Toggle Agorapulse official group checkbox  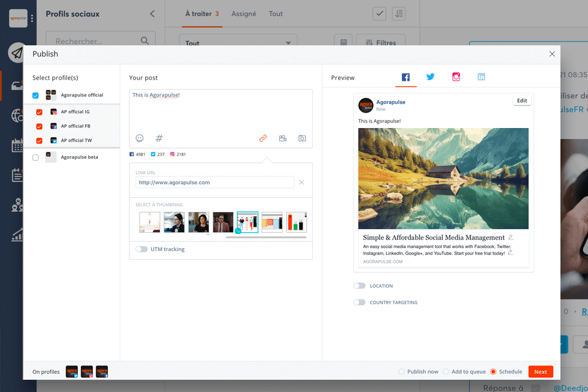tap(36, 96)
